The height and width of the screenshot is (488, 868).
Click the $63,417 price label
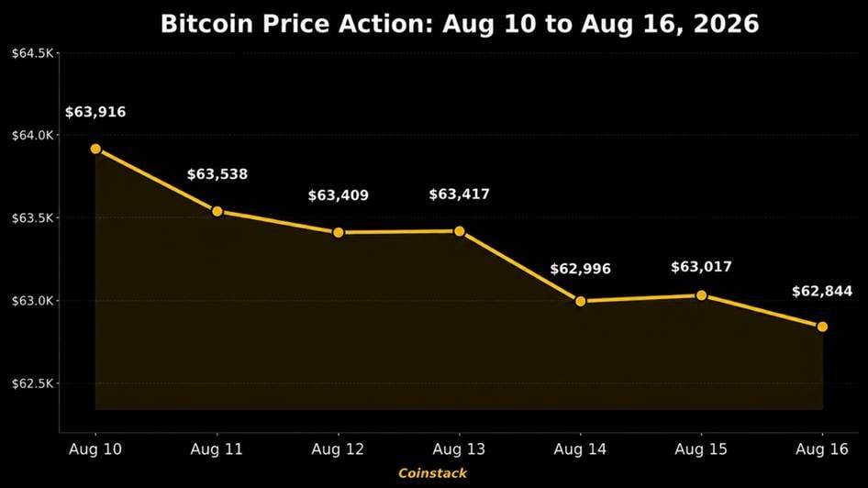460,194
